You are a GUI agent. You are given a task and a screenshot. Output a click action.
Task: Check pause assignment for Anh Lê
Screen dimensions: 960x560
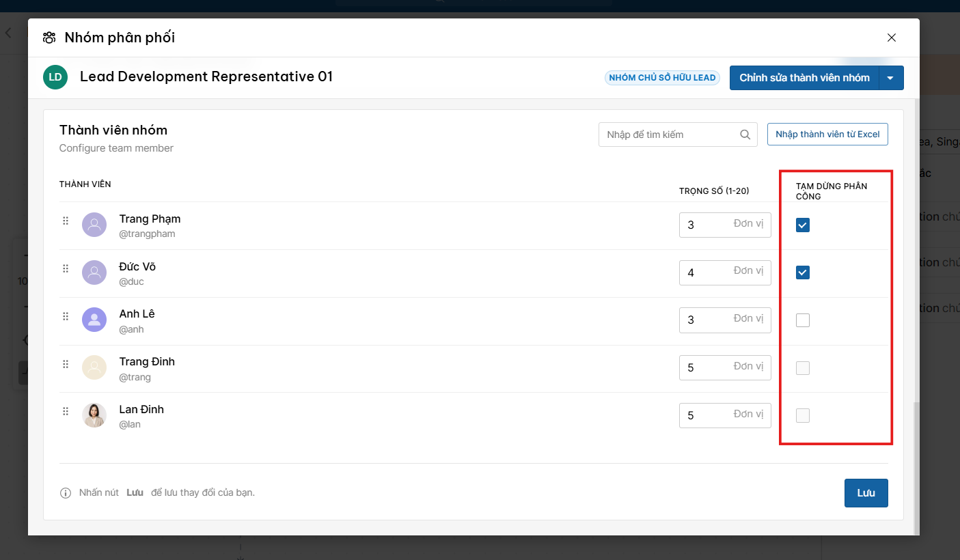coord(803,320)
